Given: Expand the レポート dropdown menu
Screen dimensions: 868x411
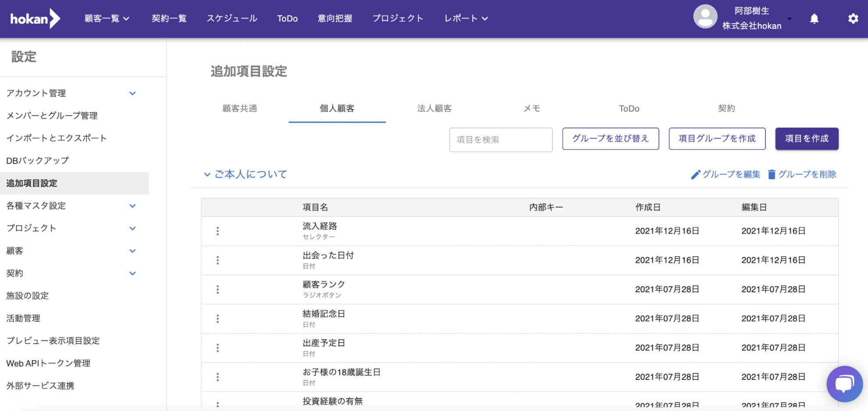Looking at the screenshot, I should pos(466,18).
